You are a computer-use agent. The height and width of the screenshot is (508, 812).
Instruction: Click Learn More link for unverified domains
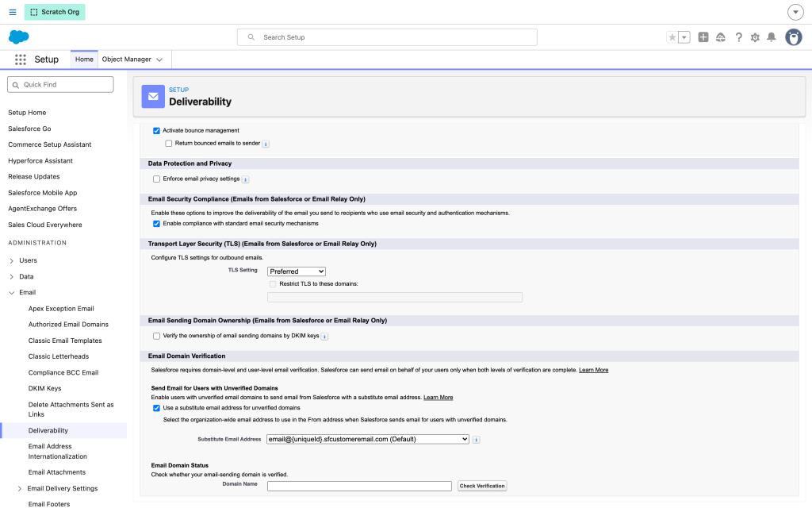coord(438,398)
